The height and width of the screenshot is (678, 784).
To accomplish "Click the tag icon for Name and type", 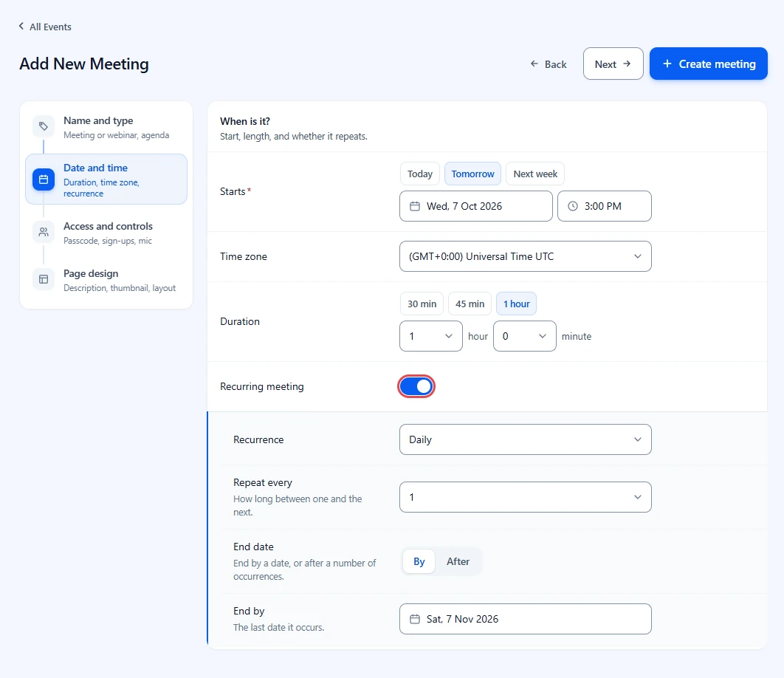I will (x=44, y=126).
